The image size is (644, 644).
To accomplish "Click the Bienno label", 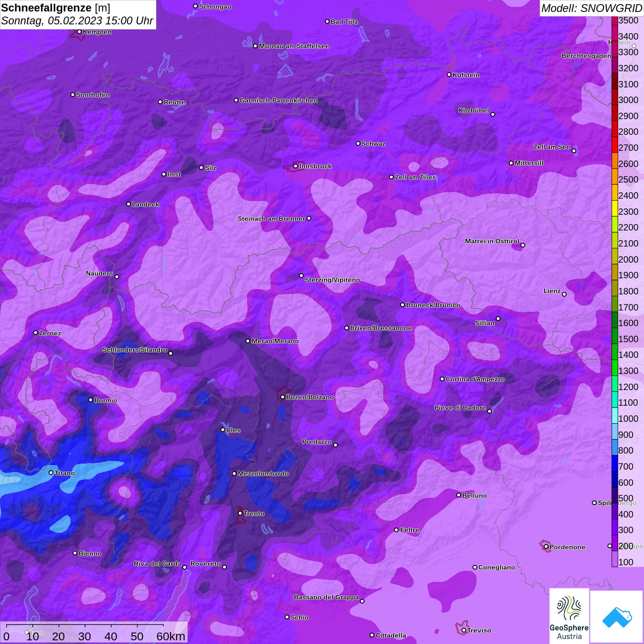I will click(x=90, y=553).
